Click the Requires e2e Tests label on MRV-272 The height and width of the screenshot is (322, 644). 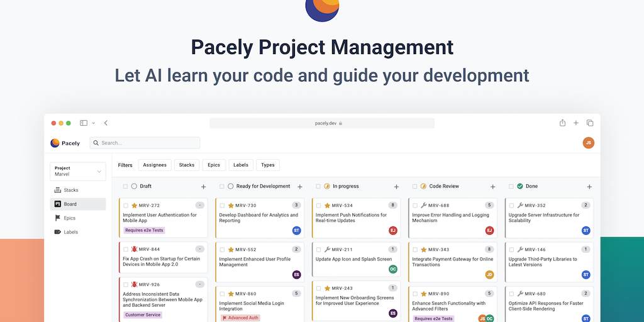click(x=143, y=230)
